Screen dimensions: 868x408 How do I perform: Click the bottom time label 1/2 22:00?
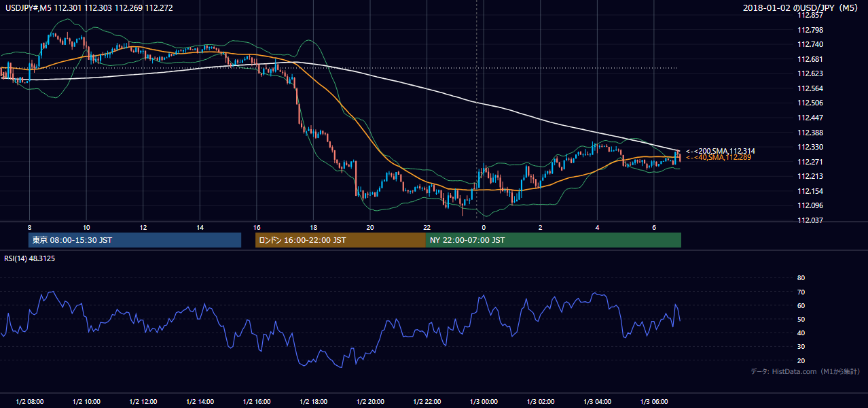click(427, 401)
